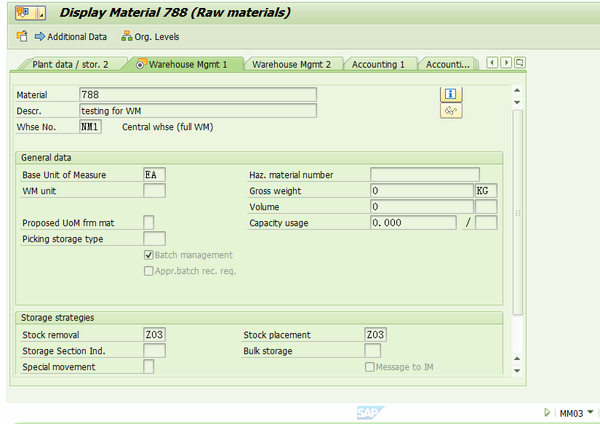Click the Whse No. field NM1
The height and width of the screenshot is (424, 600).
coord(90,127)
